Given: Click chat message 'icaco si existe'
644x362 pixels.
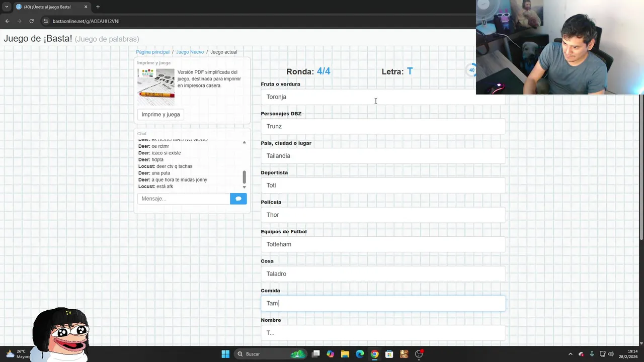Looking at the screenshot, I should point(166,153).
